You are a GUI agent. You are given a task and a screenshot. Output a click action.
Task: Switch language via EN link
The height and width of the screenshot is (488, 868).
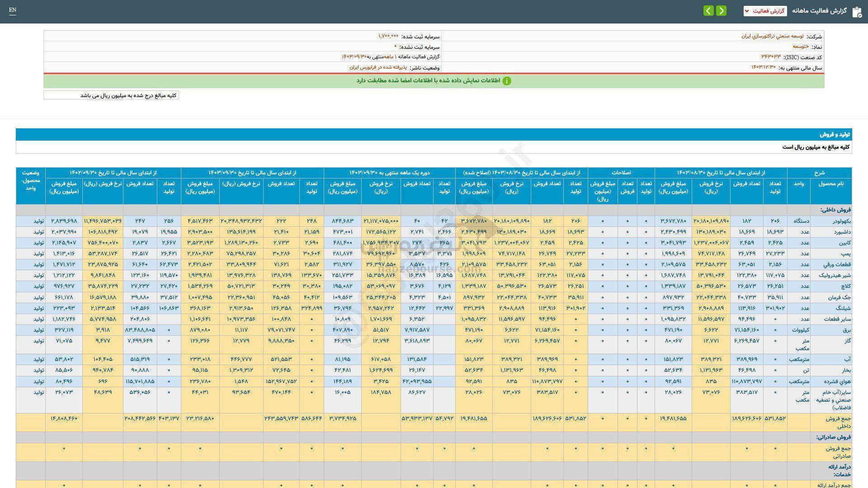[13, 10]
